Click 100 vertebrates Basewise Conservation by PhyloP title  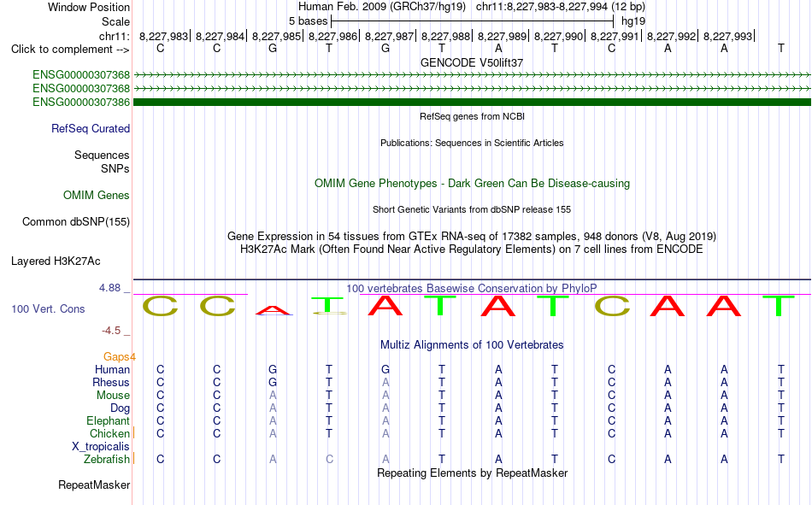pos(472,289)
